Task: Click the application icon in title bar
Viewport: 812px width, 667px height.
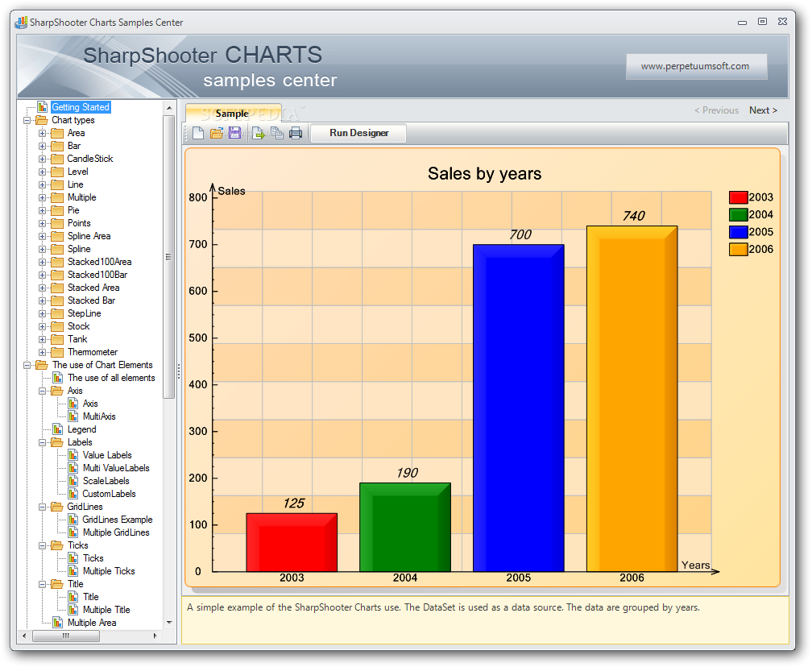Action: pos(21,23)
